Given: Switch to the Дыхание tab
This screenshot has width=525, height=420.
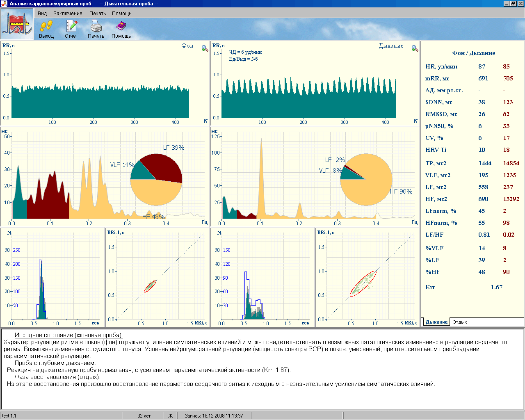Looking at the screenshot, I should pyautogui.click(x=436, y=322).
